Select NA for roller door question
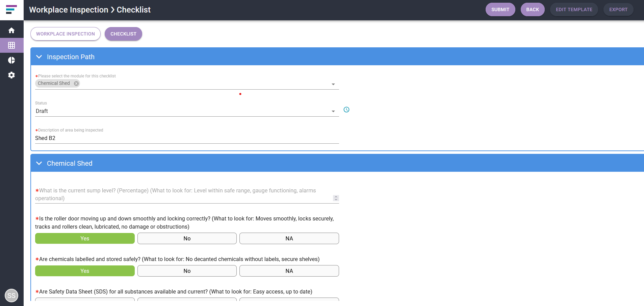 (x=289, y=238)
